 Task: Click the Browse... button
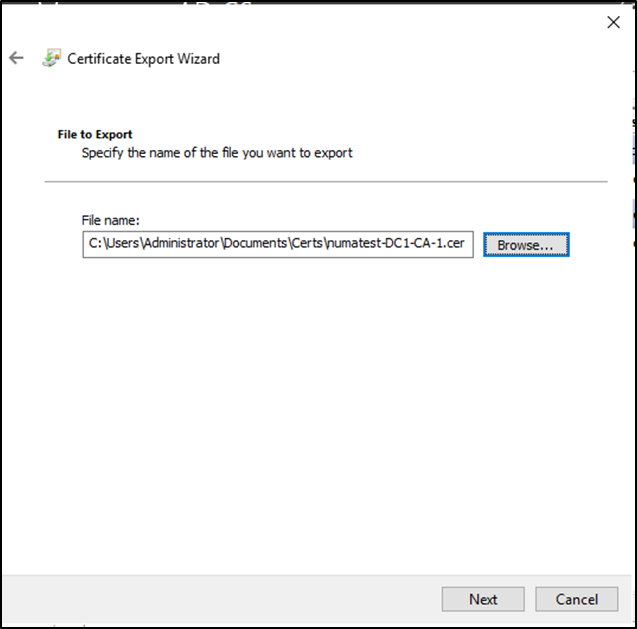point(526,245)
